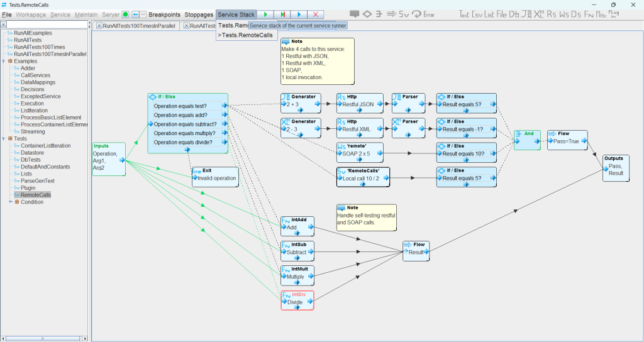644x342 pixels.
Task: Select the 'Pass=True' Flow node
Action: coord(567,140)
